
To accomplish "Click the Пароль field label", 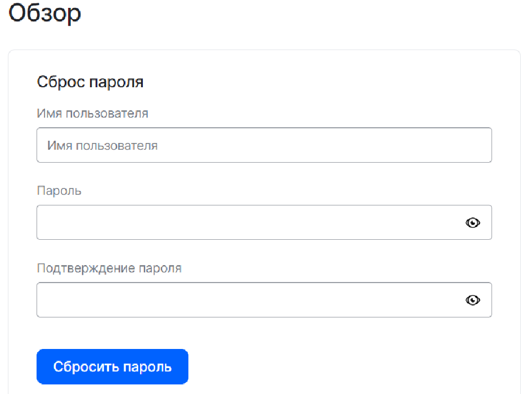I will [59, 191].
